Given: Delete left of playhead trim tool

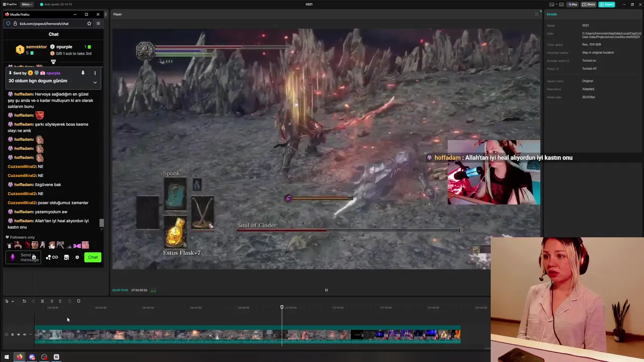Looking at the screenshot, I should tap(51, 301).
